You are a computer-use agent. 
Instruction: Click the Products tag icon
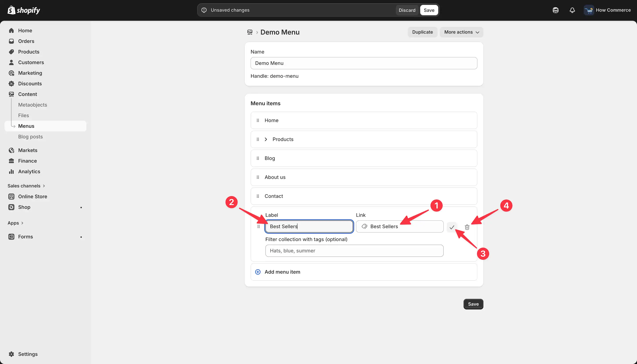tap(11, 52)
